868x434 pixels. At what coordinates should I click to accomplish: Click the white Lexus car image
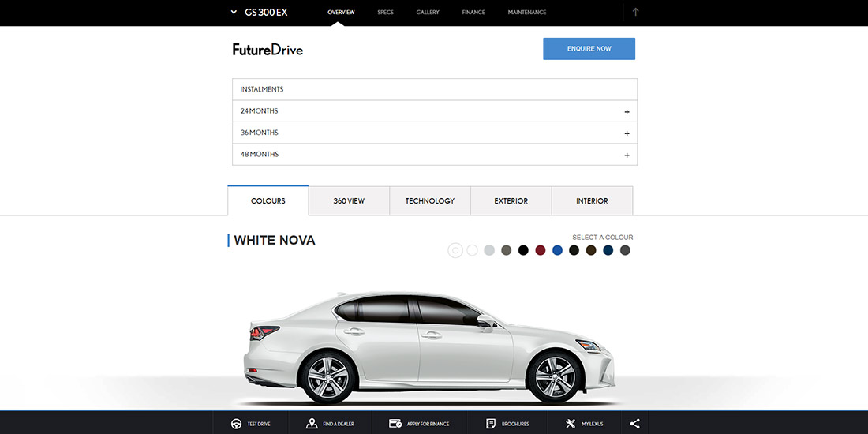(429, 348)
